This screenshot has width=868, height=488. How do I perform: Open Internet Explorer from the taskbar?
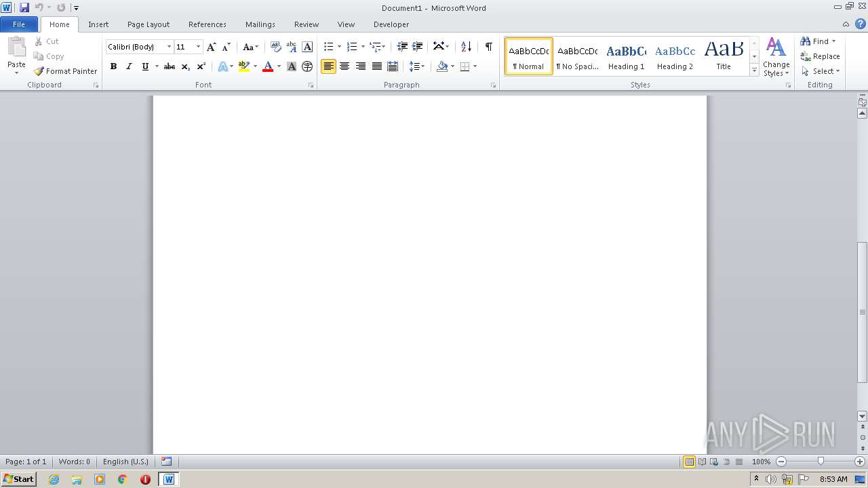pos(54,479)
